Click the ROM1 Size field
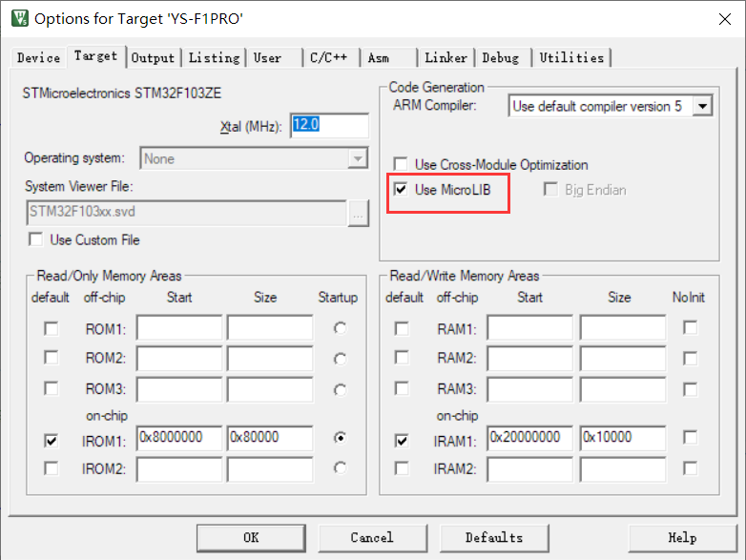Image resolution: width=746 pixels, height=560 pixels. (x=270, y=328)
